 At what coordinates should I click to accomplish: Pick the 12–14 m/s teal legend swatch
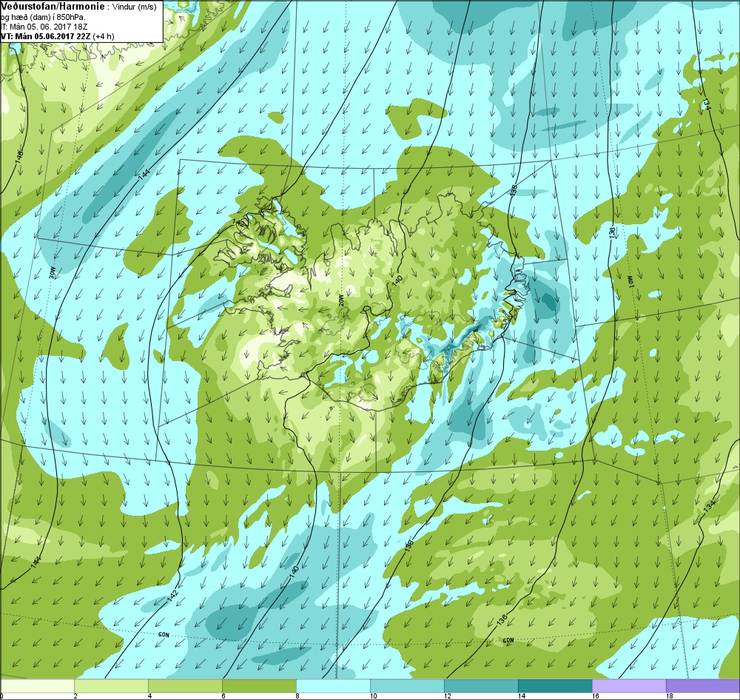pos(482,685)
